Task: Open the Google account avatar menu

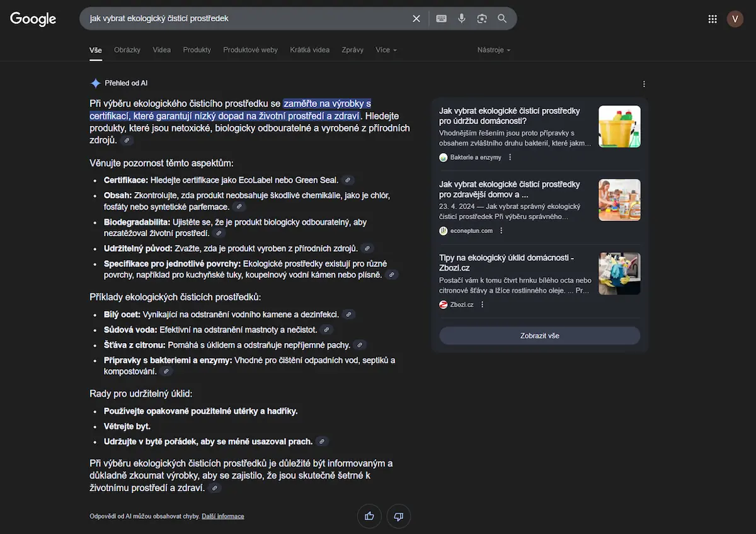Action: click(x=735, y=19)
